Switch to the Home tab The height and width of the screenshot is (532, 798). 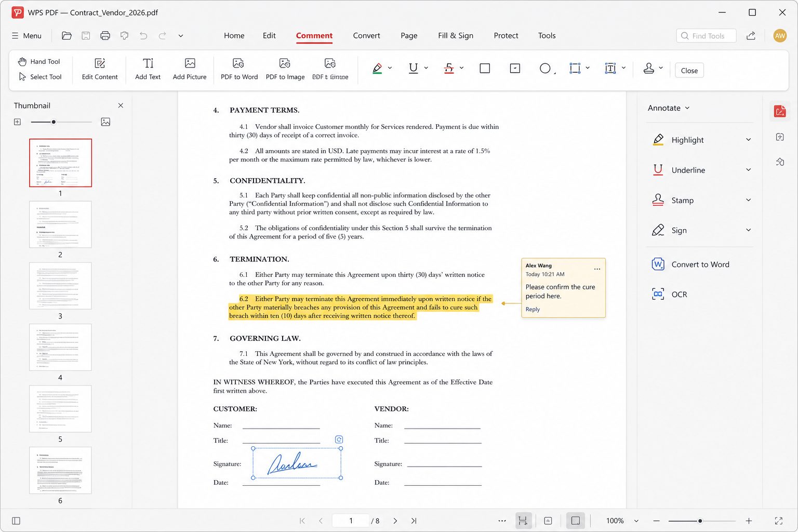[234, 35]
